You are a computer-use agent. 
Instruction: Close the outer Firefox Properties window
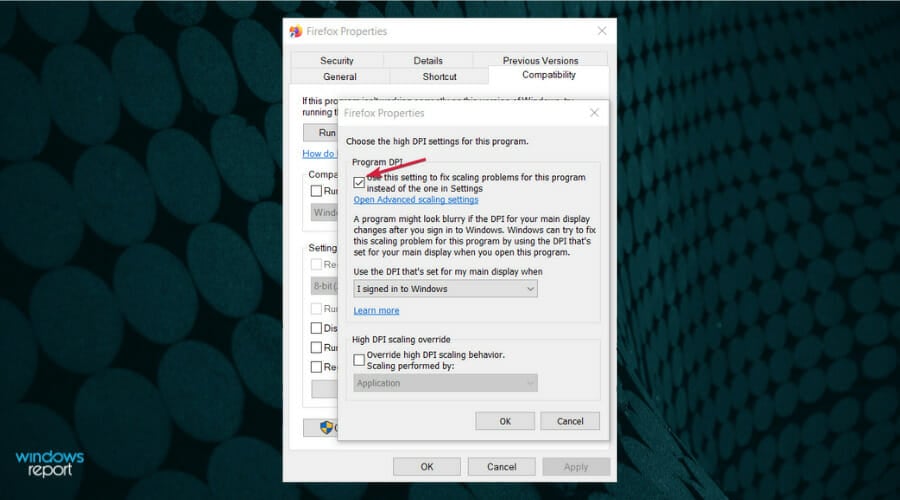point(602,31)
